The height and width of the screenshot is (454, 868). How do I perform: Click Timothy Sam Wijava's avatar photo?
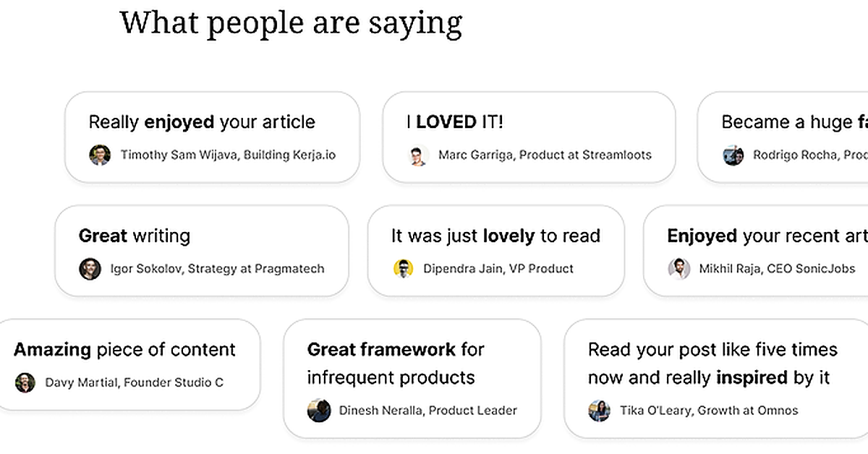(x=100, y=155)
